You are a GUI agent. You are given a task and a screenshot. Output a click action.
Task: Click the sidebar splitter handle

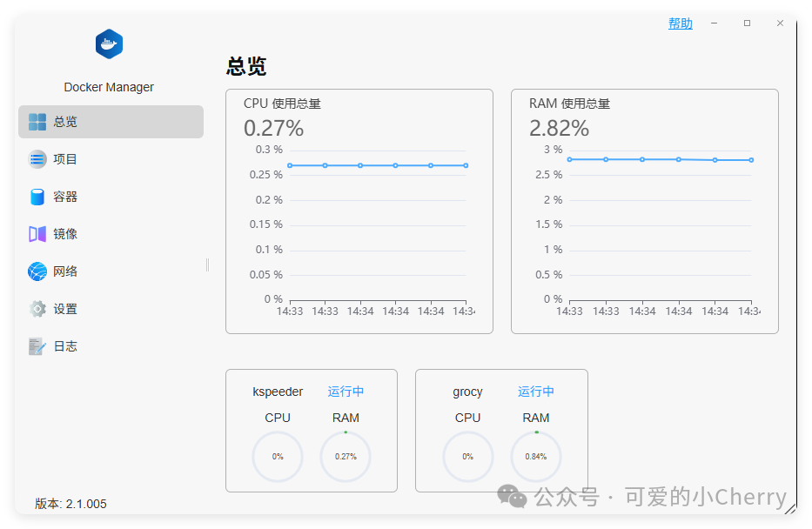point(207,265)
